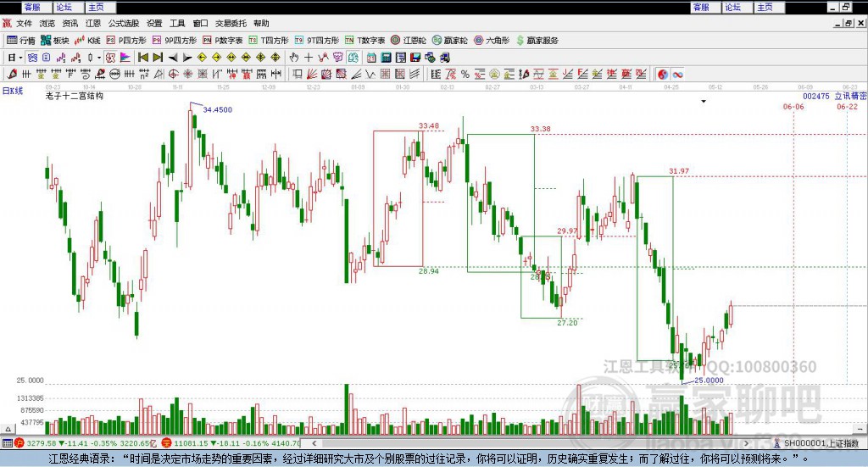This screenshot has width=868, height=467.
Task: Select the hand pan tool
Action: coord(294,58)
